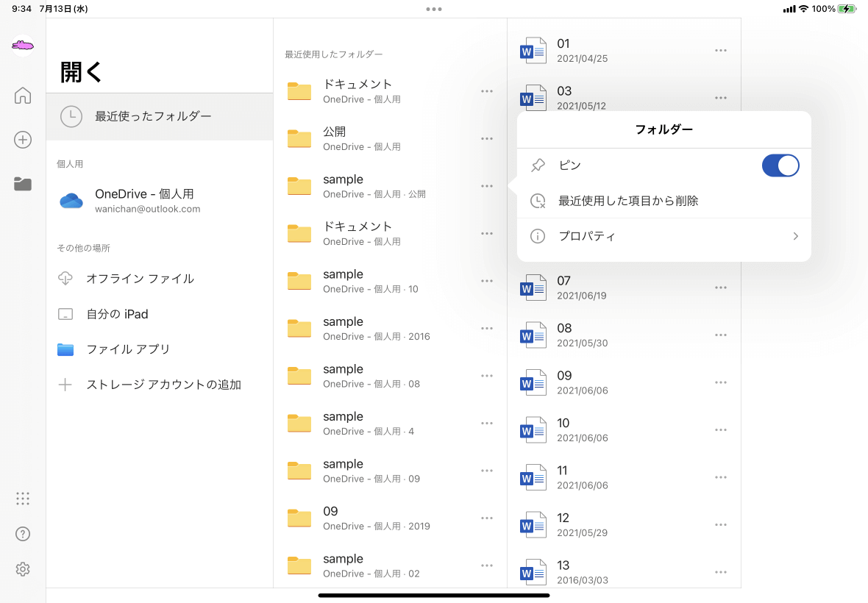
Task: Open 自分の iPad location
Action: pyautogui.click(x=117, y=314)
